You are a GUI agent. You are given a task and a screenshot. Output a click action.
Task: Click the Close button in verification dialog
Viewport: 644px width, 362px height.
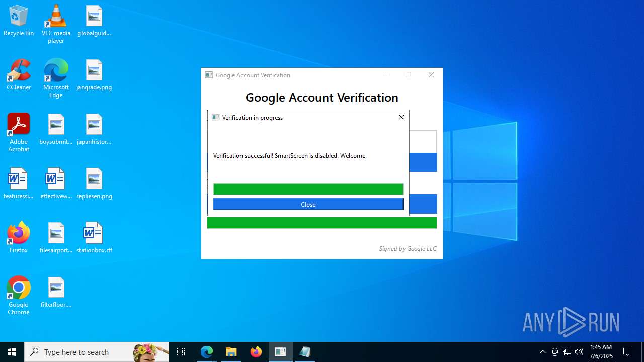[x=308, y=204]
